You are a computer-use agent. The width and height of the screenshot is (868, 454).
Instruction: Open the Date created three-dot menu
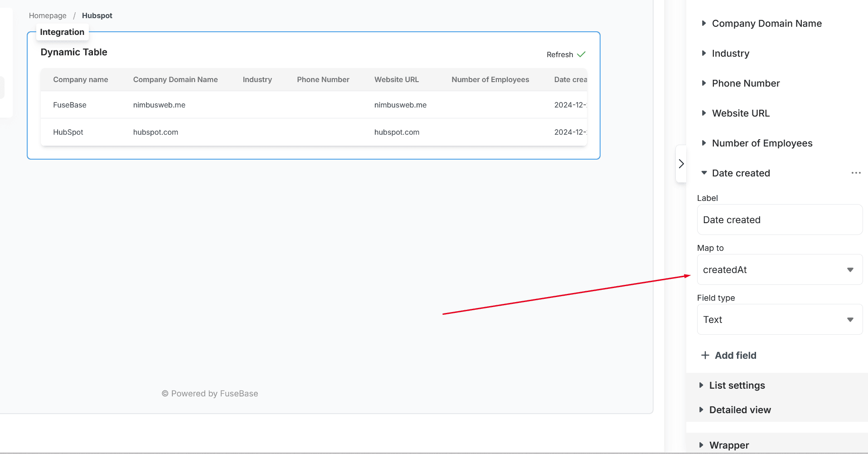[x=856, y=173]
